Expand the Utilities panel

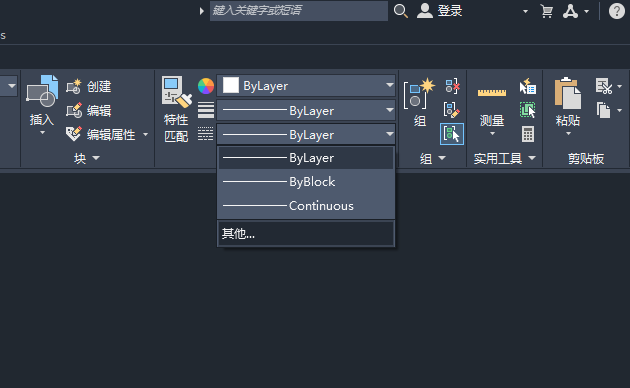pyautogui.click(x=505, y=158)
